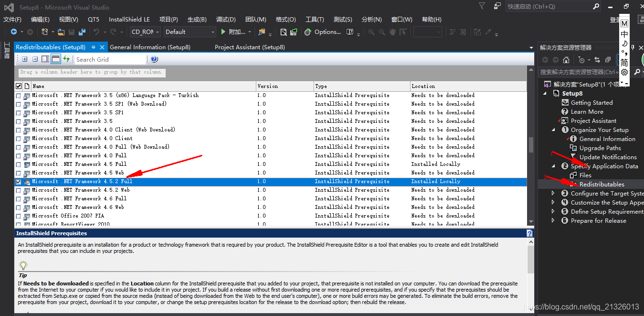This screenshot has height=316, width=644.
Task: Click the collapse all groups icon
Action: [35, 59]
